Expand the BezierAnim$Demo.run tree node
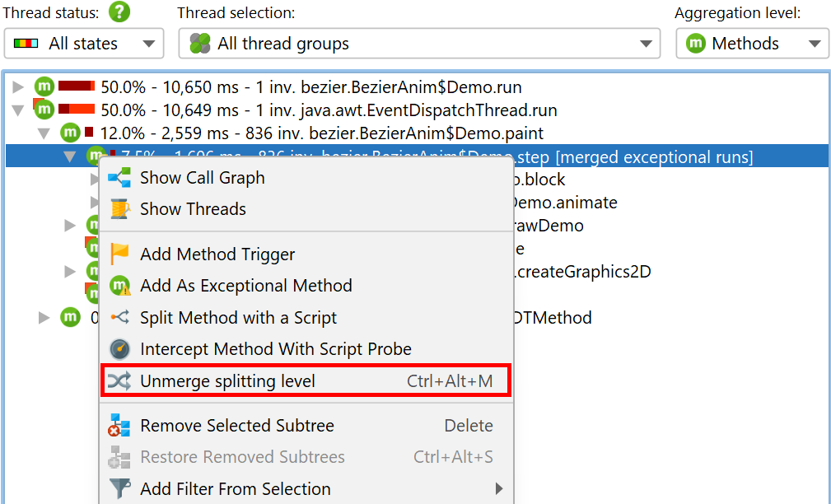Viewport: 831px width, 504px height. tap(18, 87)
